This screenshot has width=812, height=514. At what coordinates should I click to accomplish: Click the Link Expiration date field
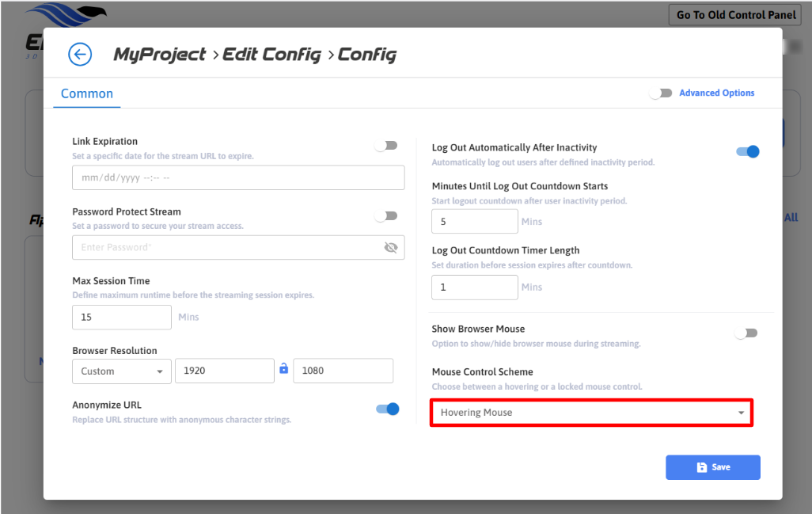[238, 177]
